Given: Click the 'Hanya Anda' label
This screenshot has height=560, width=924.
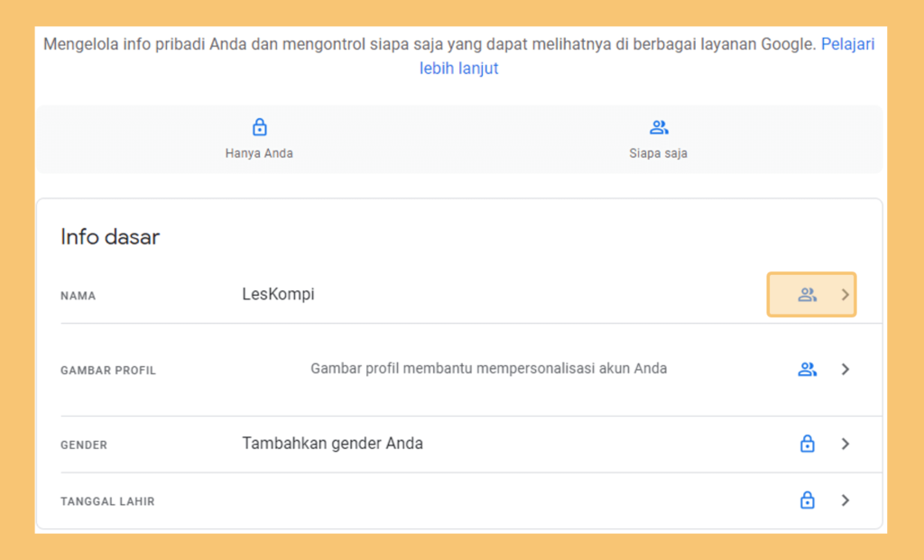Looking at the screenshot, I should pos(259,153).
